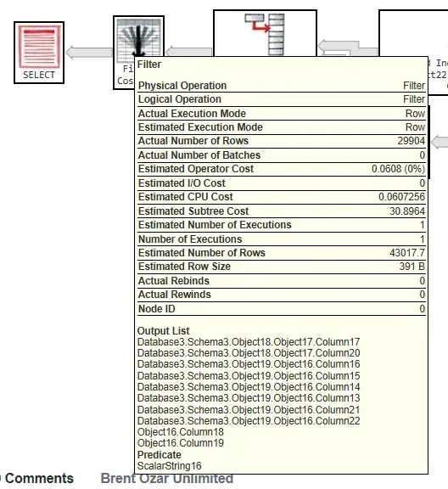Click Estimated Operator Cost 0.0608 (0%)

(x=398, y=169)
